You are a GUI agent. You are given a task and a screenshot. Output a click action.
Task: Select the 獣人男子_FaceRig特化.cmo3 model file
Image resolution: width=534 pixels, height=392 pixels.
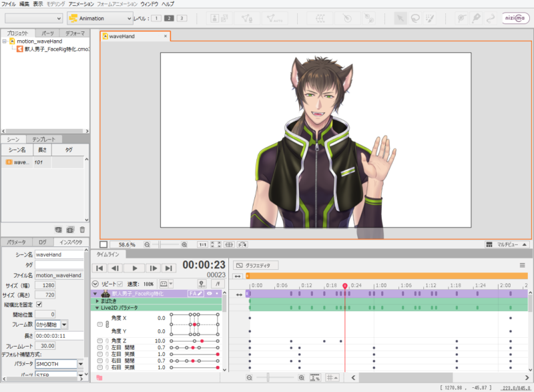53,49
